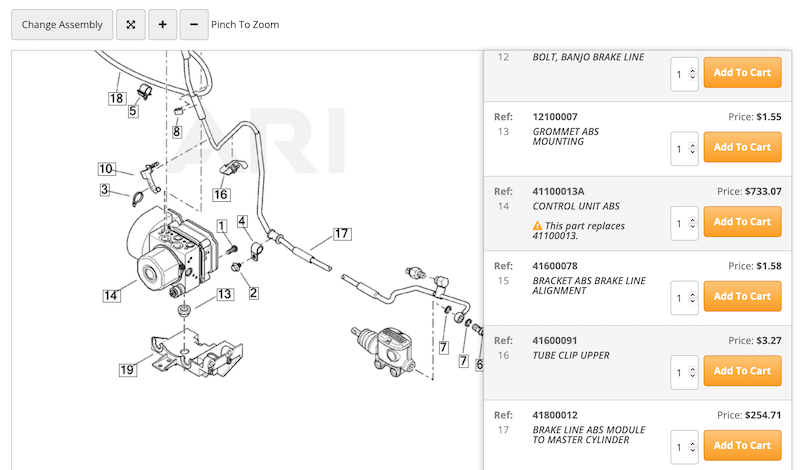Select callout 19 bracket label

(x=127, y=370)
